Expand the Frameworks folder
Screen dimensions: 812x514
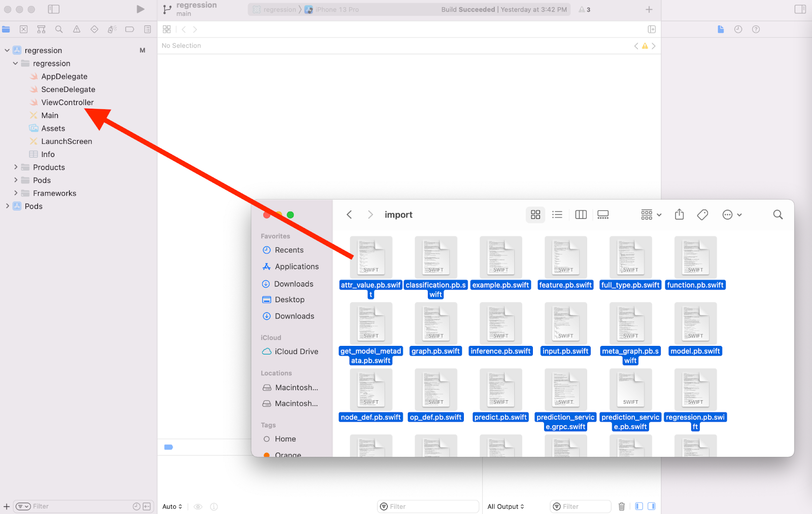16,193
